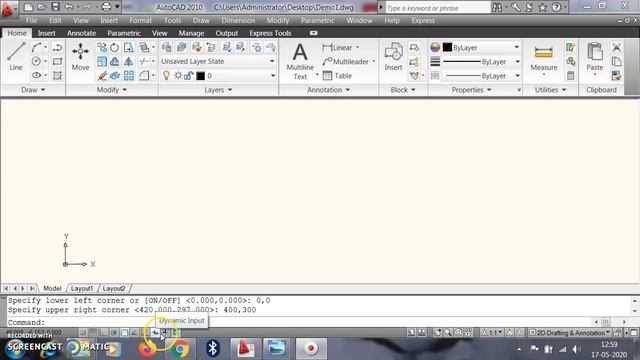
Task: Expand the Draw panel
Action: [x=33, y=90]
